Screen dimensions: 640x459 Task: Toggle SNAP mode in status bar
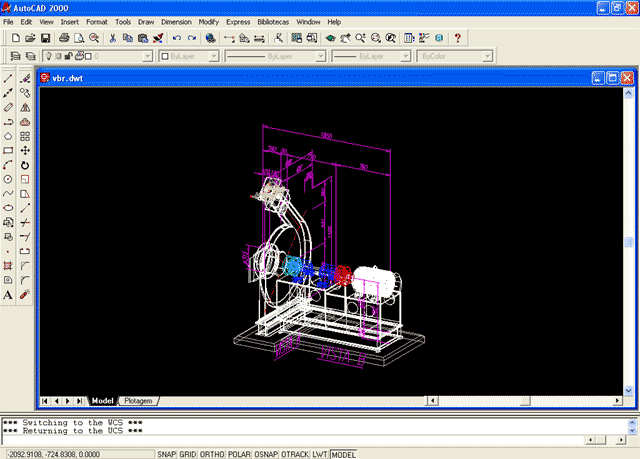[x=167, y=453]
